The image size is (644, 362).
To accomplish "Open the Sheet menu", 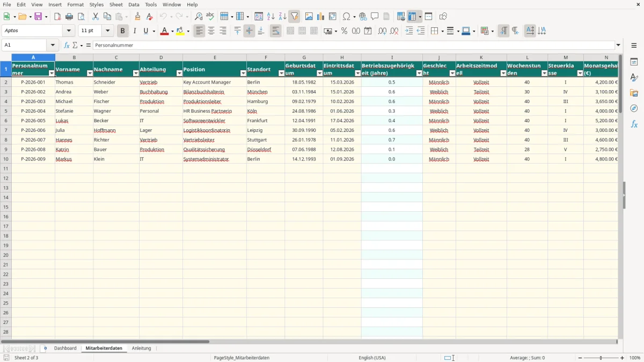I will point(116,4).
